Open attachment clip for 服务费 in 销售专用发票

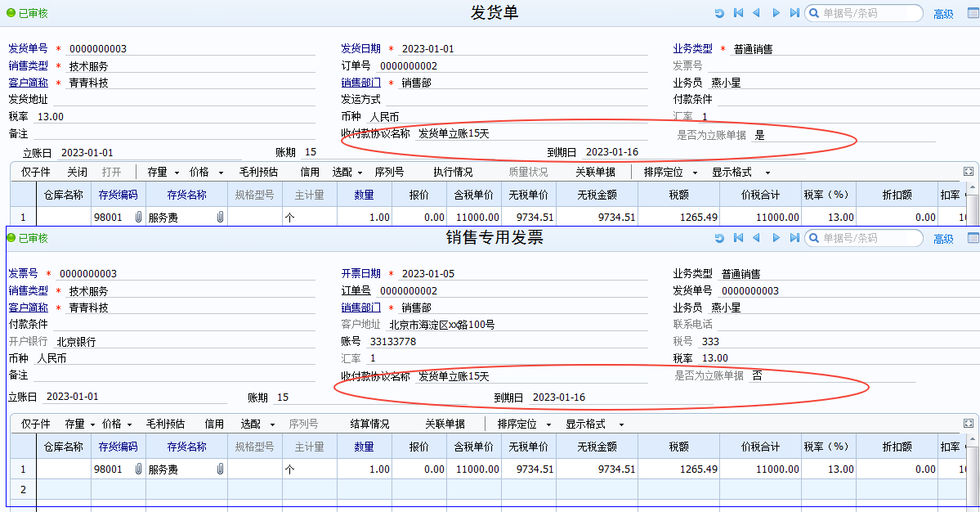pos(220,469)
